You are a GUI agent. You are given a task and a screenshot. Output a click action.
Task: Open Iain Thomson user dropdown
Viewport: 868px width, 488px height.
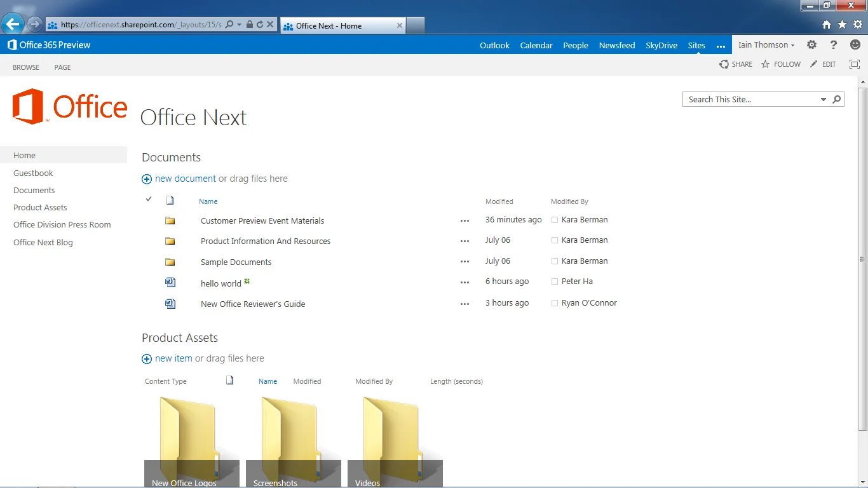tap(766, 45)
